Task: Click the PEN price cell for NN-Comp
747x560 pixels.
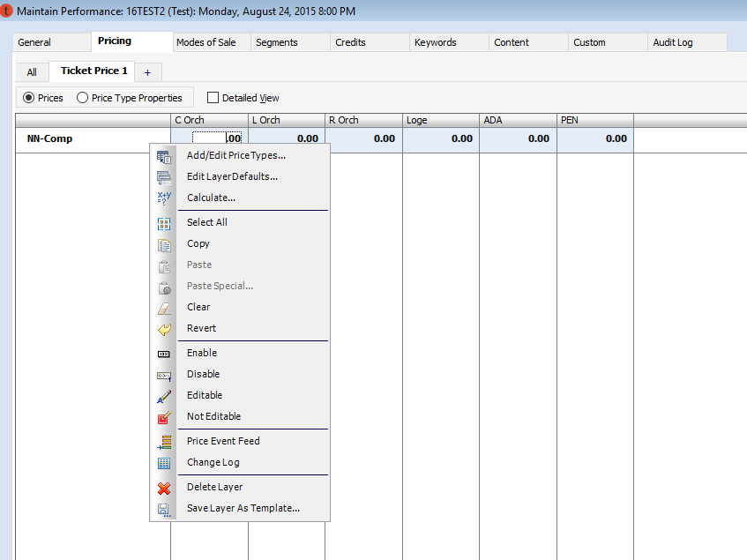Action: click(x=595, y=140)
